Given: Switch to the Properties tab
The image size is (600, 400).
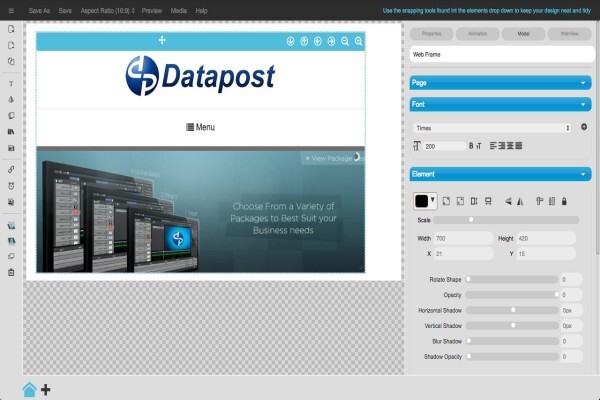Looking at the screenshot, I should point(432,34).
